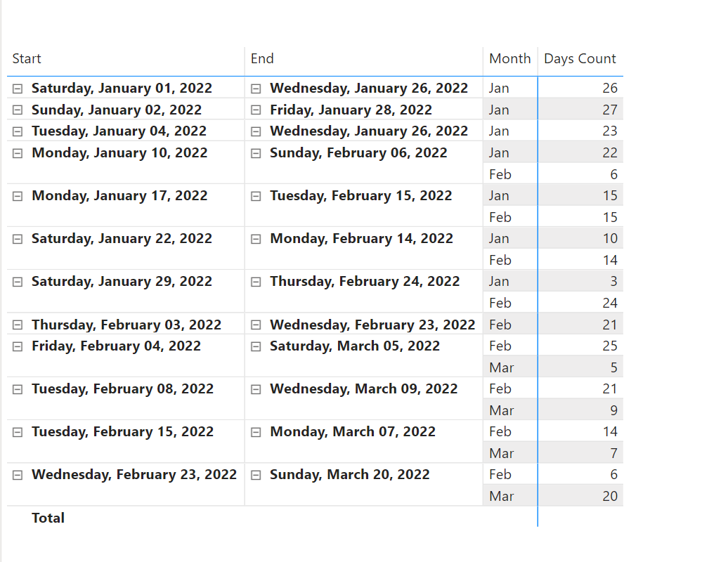The height and width of the screenshot is (562, 728).
Task: Collapse the Thursday, February 24, 2022 end row
Action: coord(256,282)
